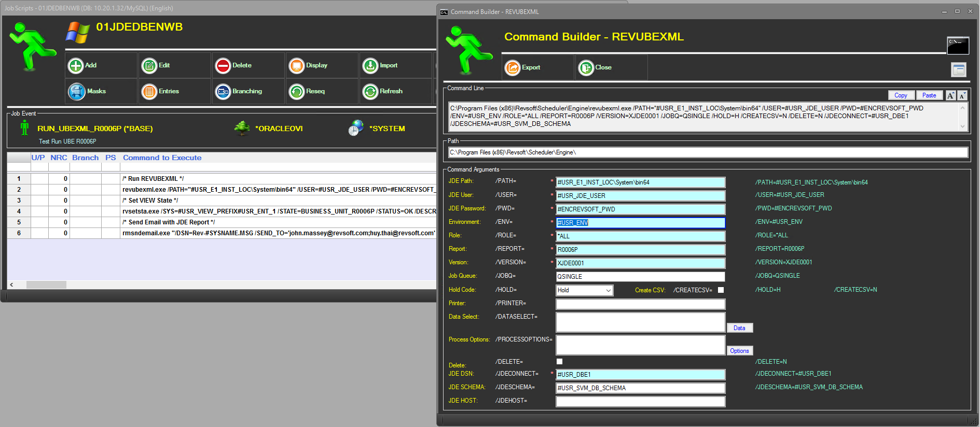Click the green job event person icon
Image resolution: width=980 pixels, height=427 pixels.
click(x=24, y=127)
